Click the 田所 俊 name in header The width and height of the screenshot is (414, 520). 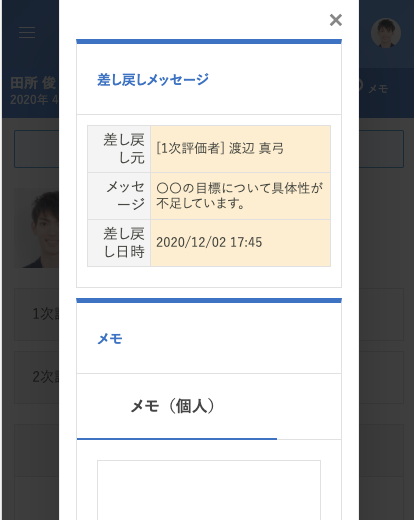[33, 83]
